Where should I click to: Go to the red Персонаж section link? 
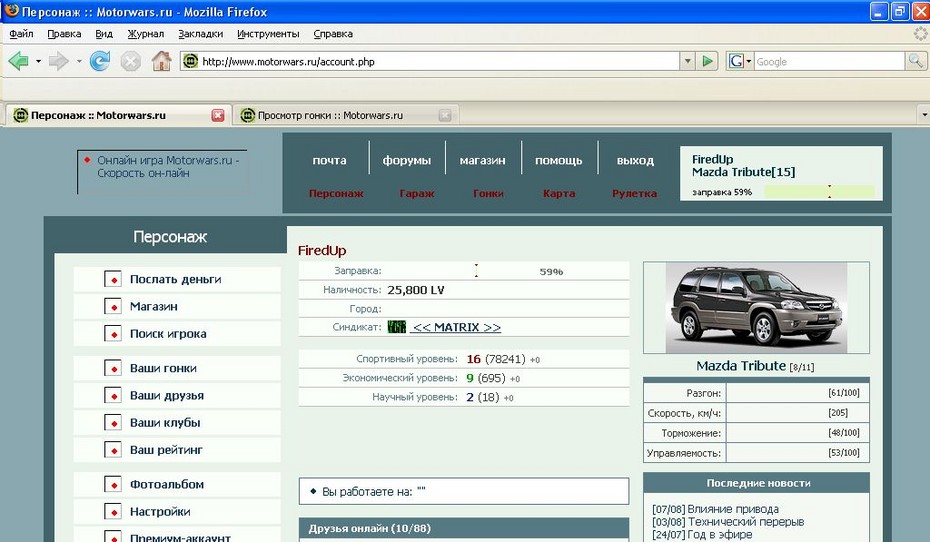coord(336,193)
